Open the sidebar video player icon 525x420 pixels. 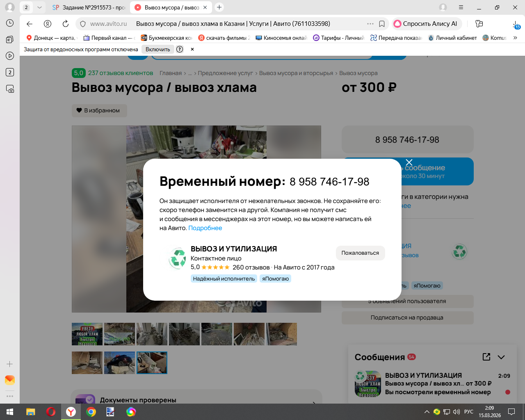click(10, 56)
